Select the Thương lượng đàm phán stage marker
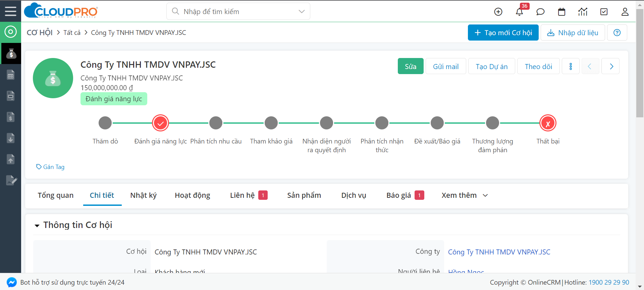Image resolution: width=644 pixels, height=290 pixels. 492,123
